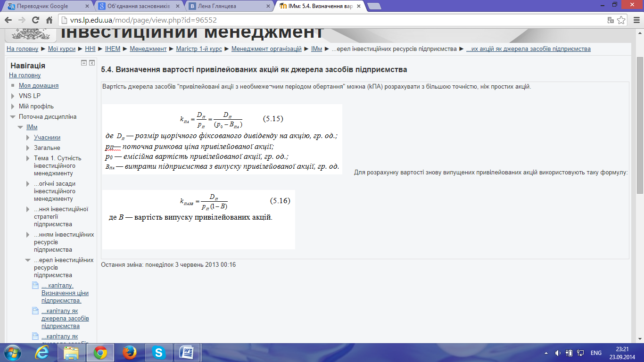Hide the Навігація block with minus icon
Image resolution: width=644 pixels, height=362 pixels.
[x=84, y=63]
